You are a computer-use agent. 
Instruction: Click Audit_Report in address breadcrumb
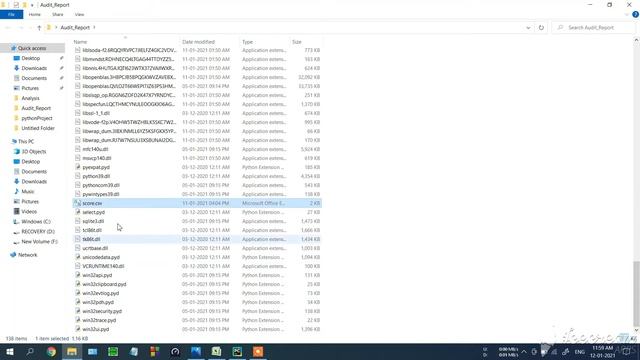75,27
